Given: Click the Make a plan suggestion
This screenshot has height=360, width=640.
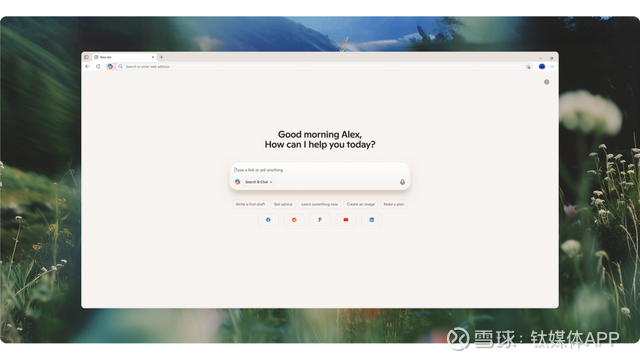Looking at the screenshot, I should coord(394,204).
